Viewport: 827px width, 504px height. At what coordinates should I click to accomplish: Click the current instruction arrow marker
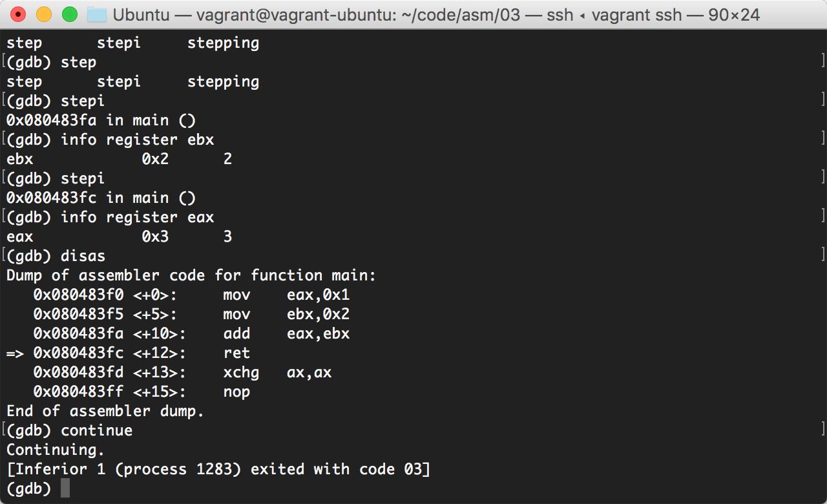tap(15, 353)
